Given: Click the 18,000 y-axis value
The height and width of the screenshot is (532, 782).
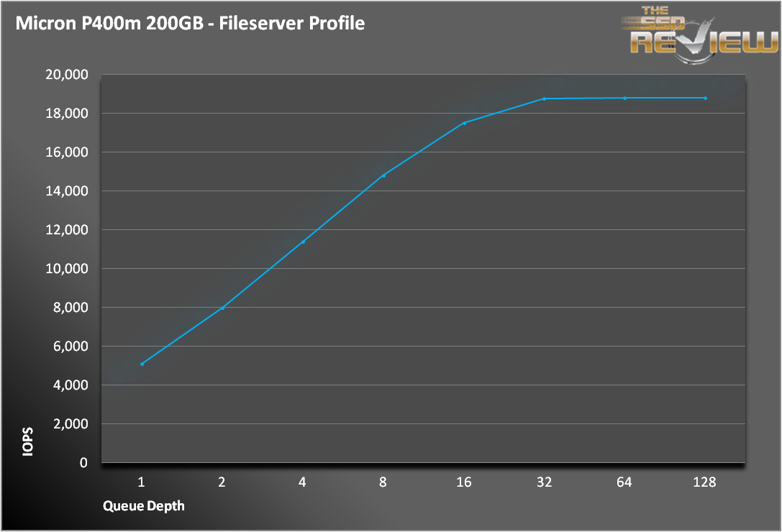Looking at the screenshot, I should point(67,114).
